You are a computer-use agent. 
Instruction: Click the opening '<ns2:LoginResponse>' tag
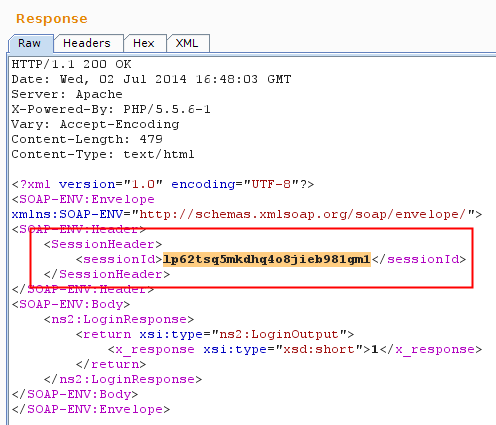(x=119, y=319)
